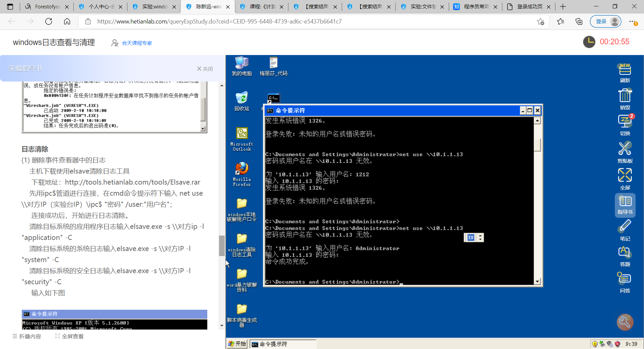Click the 合天课程专家 link
The width and height of the screenshot is (644, 349).
pyautogui.click(x=137, y=43)
